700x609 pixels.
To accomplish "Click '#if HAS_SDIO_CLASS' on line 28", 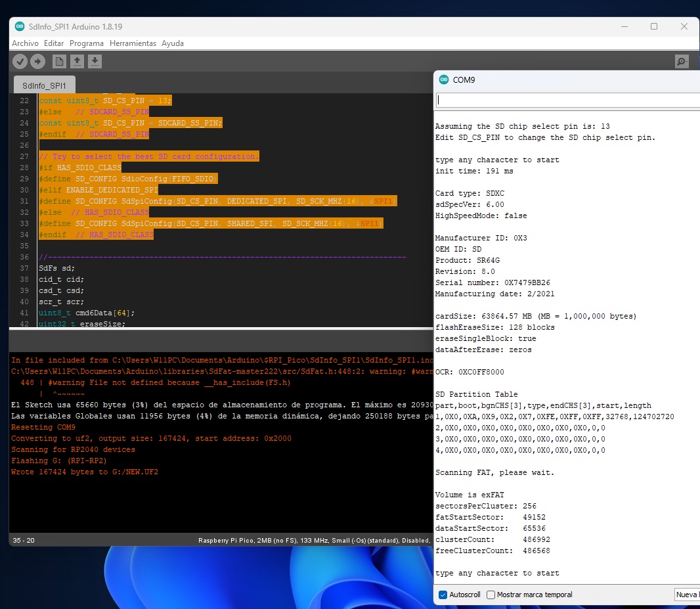I will 80,168.
